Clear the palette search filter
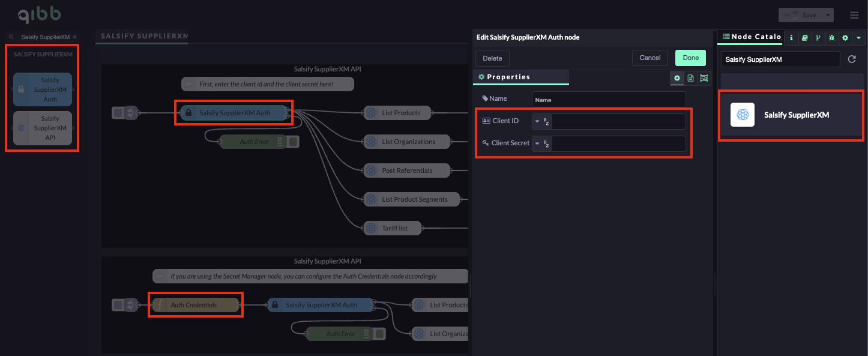The width and height of the screenshot is (868, 356). (x=75, y=37)
